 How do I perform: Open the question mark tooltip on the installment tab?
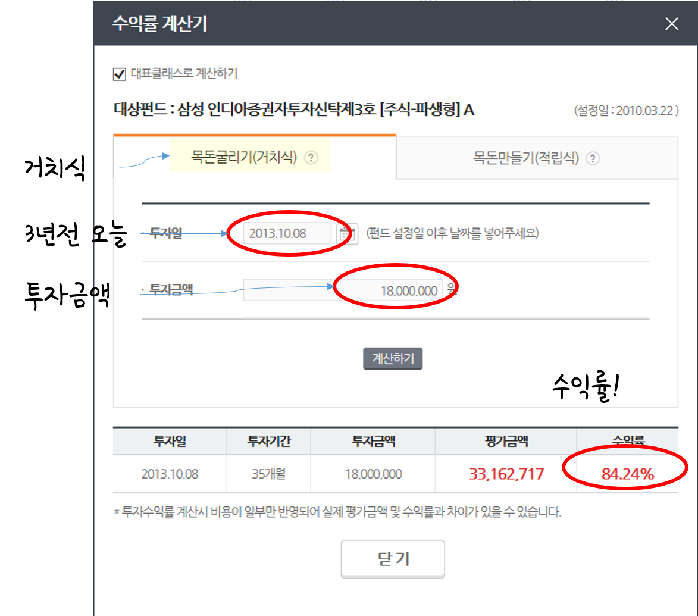(593, 159)
